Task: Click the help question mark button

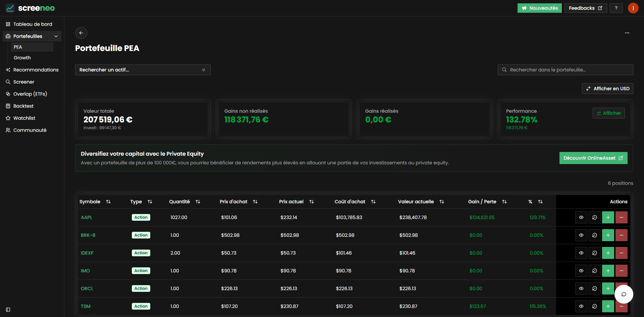Action: [616, 8]
